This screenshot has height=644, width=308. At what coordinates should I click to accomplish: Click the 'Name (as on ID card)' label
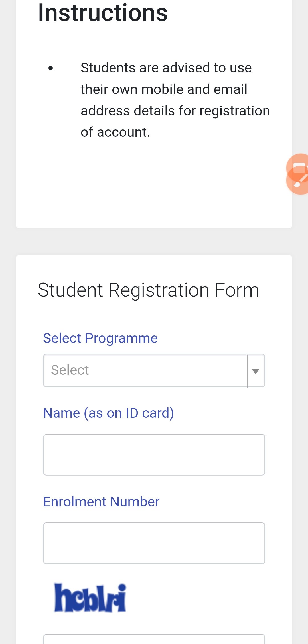coord(108,413)
